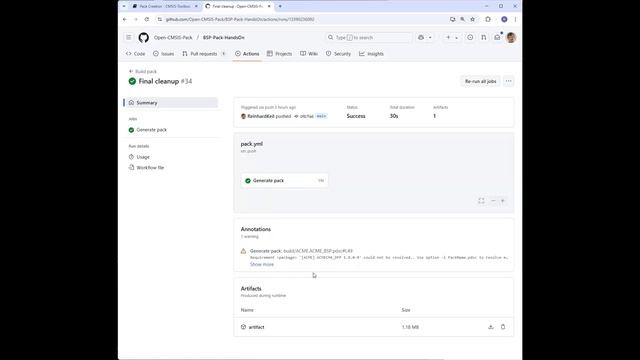
Task: Bookmark this page with the star icon
Action: [x=472, y=19]
